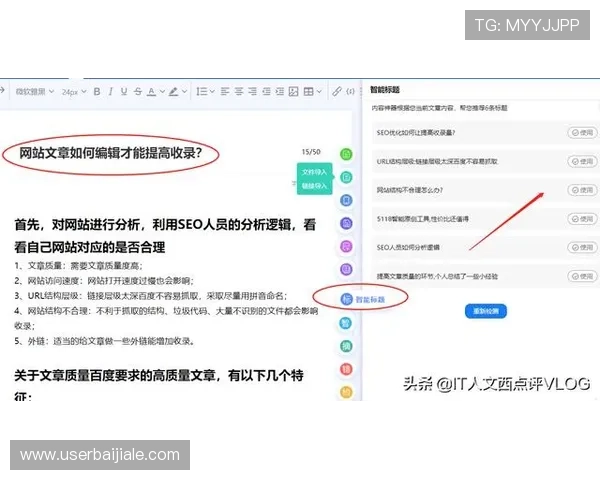Click the list line '3、URL结构层级'
Image resolution: width=600 pixels, height=480 pixels.
click(150, 296)
